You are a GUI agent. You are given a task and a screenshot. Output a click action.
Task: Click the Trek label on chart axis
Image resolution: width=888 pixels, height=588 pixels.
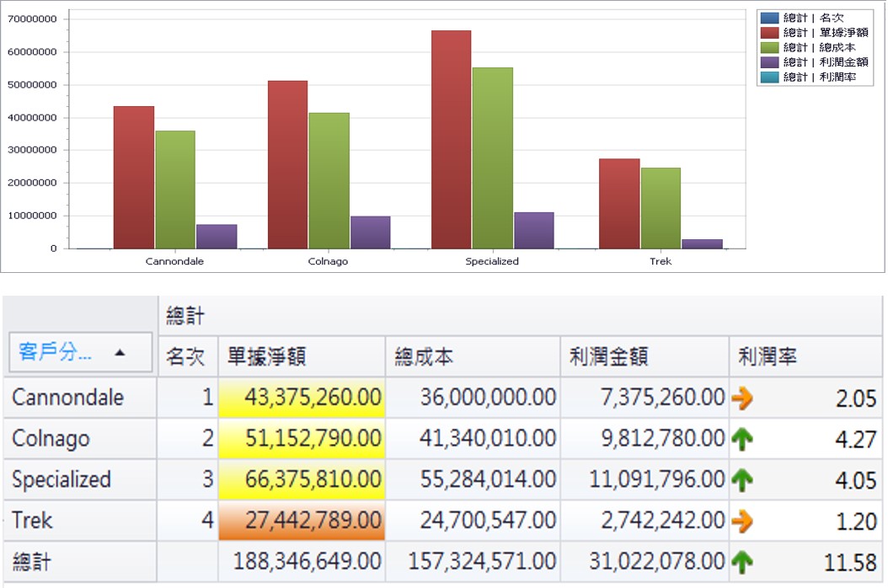pyautogui.click(x=661, y=261)
